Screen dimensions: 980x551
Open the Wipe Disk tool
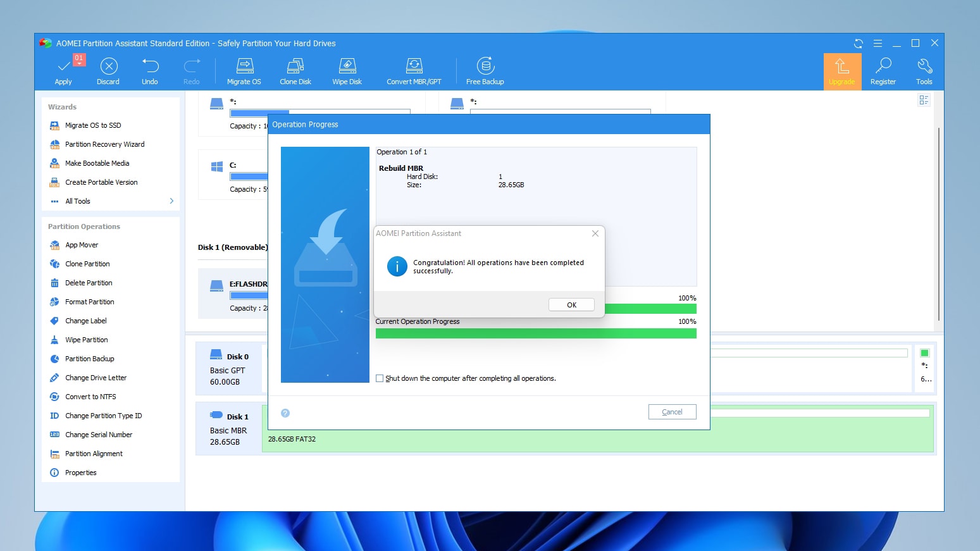(347, 71)
